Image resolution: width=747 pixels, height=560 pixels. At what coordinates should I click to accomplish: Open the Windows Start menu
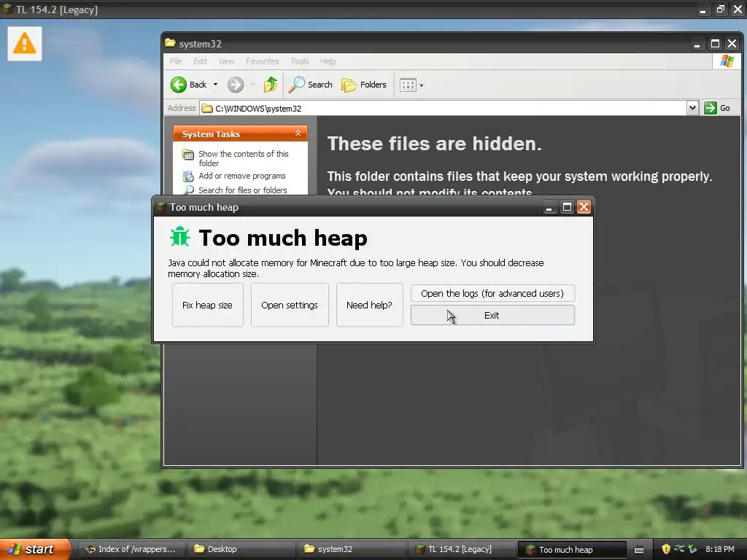click(x=35, y=549)
